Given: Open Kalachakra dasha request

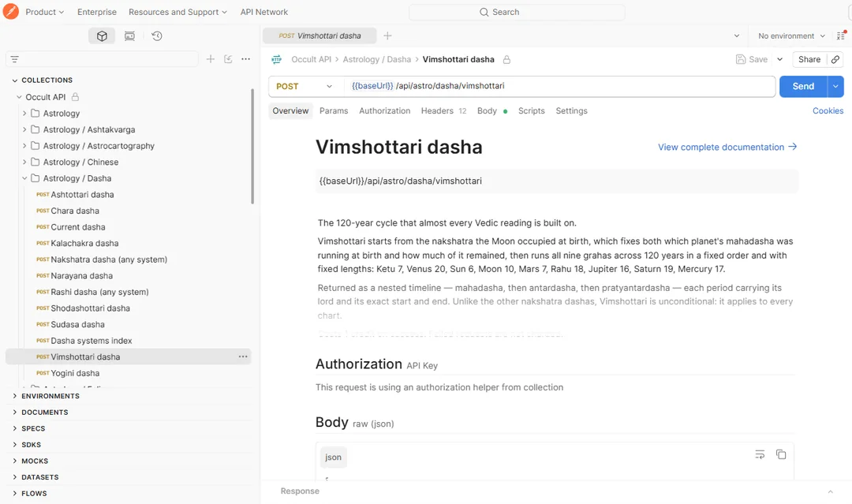Looking at the screenshot, I should [84, 243].
